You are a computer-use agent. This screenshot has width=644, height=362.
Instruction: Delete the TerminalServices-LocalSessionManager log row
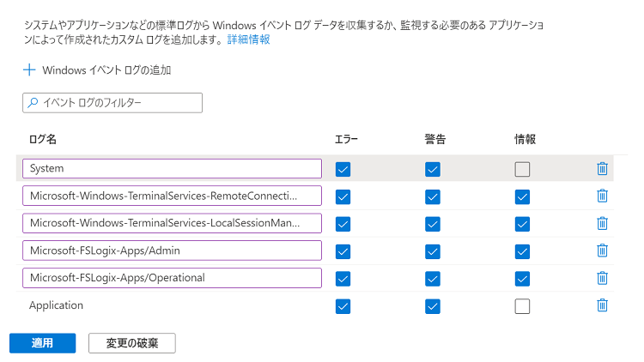click(x=602, y=224)
